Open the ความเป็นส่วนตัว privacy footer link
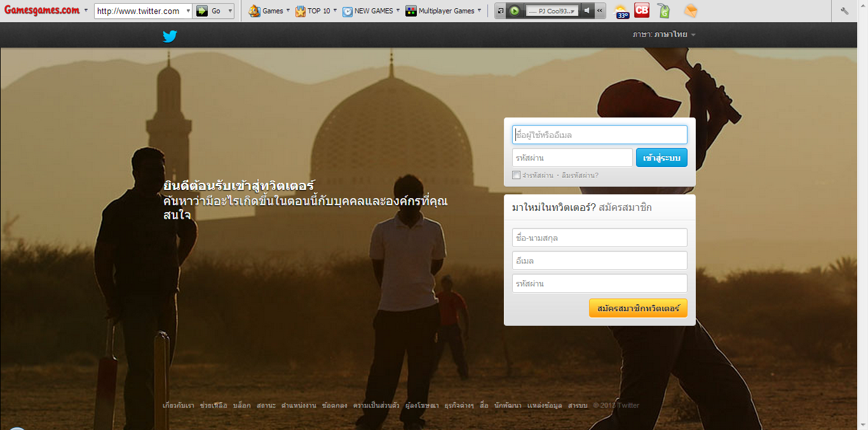The height and width of the screenshot is (430, 868). 376,405
